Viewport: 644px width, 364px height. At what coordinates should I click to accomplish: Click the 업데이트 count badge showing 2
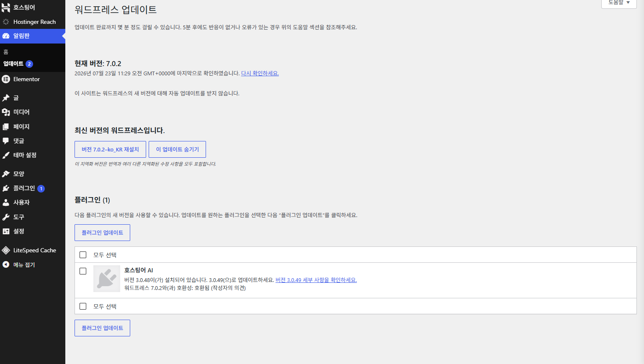pos(29,64)
